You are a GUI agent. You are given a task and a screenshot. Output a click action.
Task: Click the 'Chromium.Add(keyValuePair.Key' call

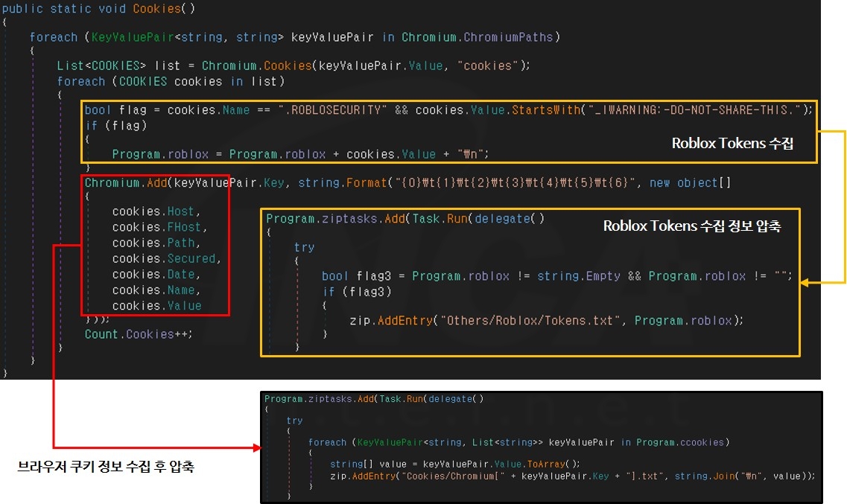pos(184,183)
